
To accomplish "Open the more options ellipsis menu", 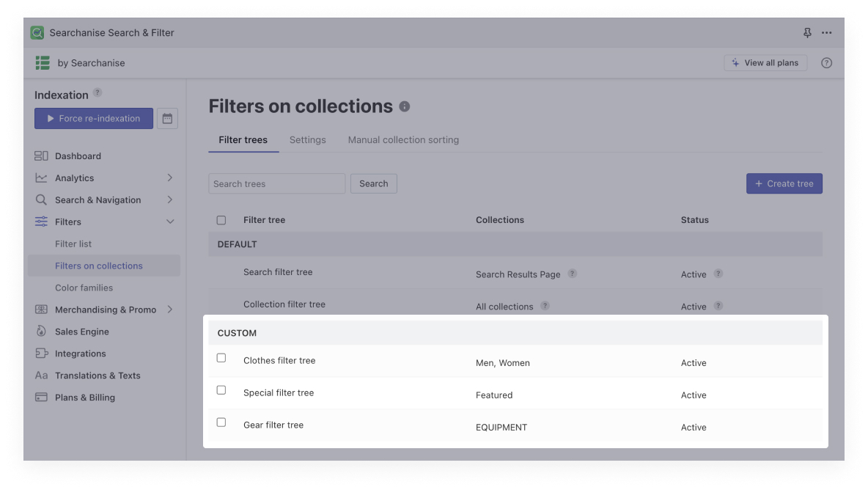I will coord(827,32).
